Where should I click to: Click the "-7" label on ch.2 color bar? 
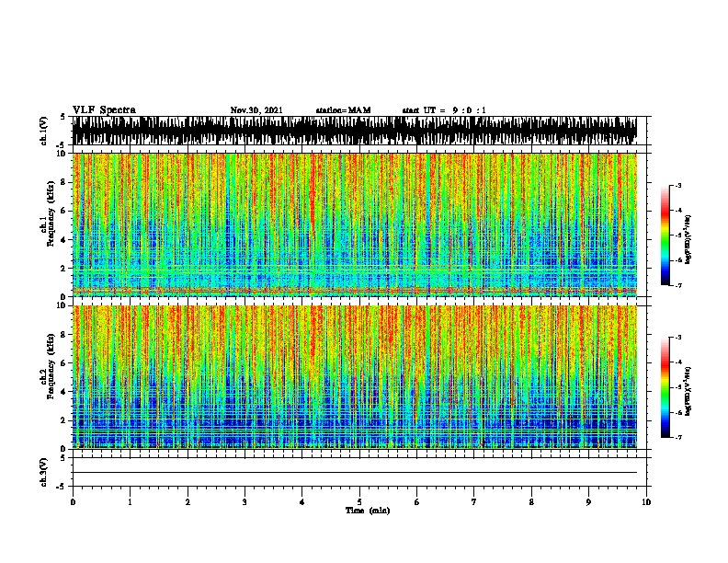point(678,437)
